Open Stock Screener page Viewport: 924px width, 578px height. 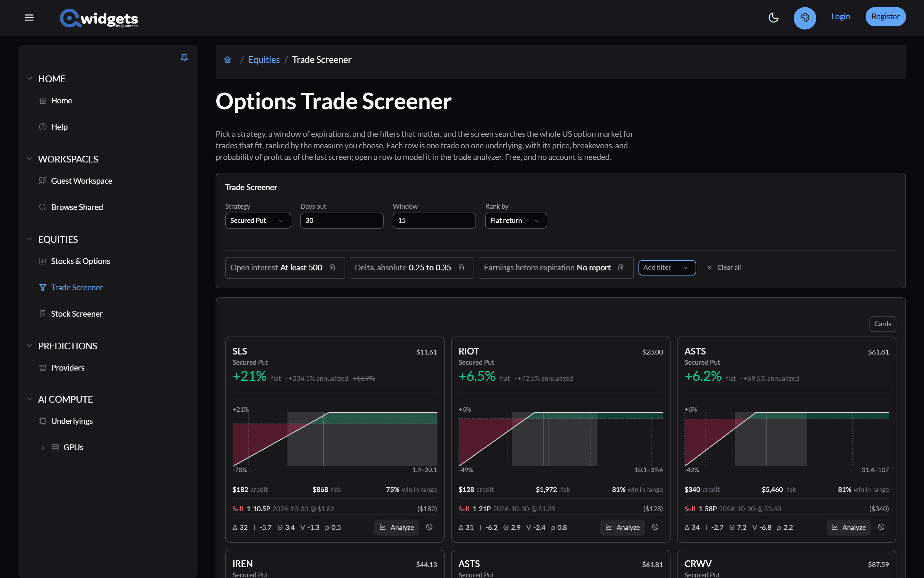(77, 314)
